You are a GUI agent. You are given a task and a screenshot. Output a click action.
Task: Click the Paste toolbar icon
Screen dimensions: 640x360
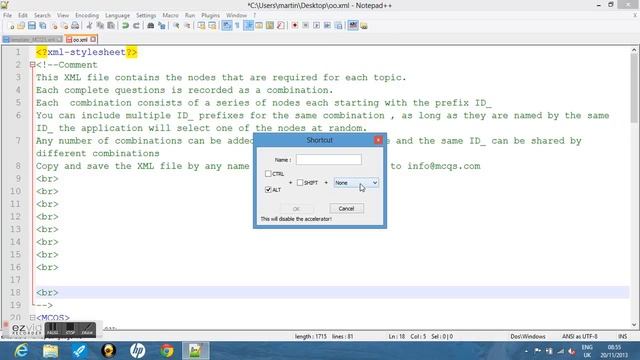[x=111, y=26]
